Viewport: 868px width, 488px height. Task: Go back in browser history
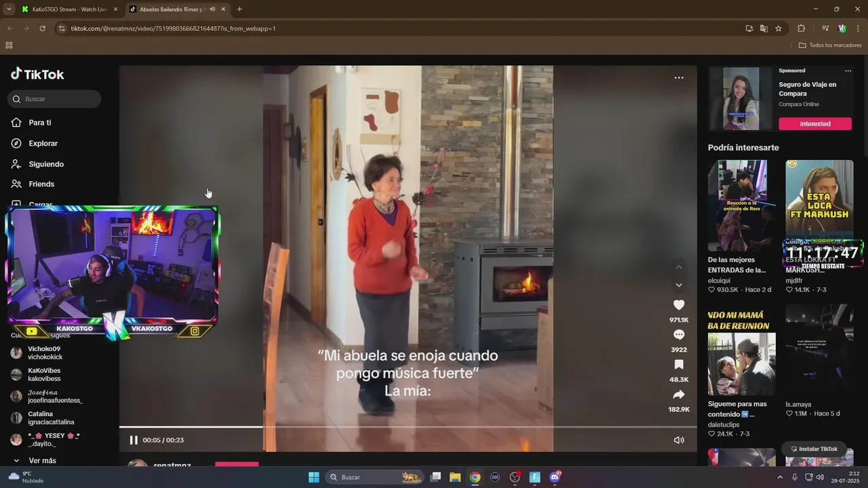point(9,28)
